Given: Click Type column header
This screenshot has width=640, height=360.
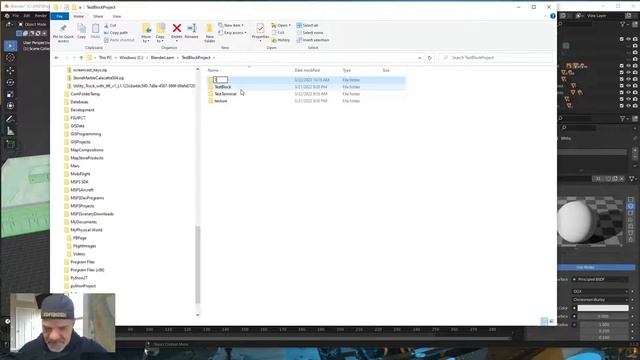Looking at the screenshot, I should (347, 71).
